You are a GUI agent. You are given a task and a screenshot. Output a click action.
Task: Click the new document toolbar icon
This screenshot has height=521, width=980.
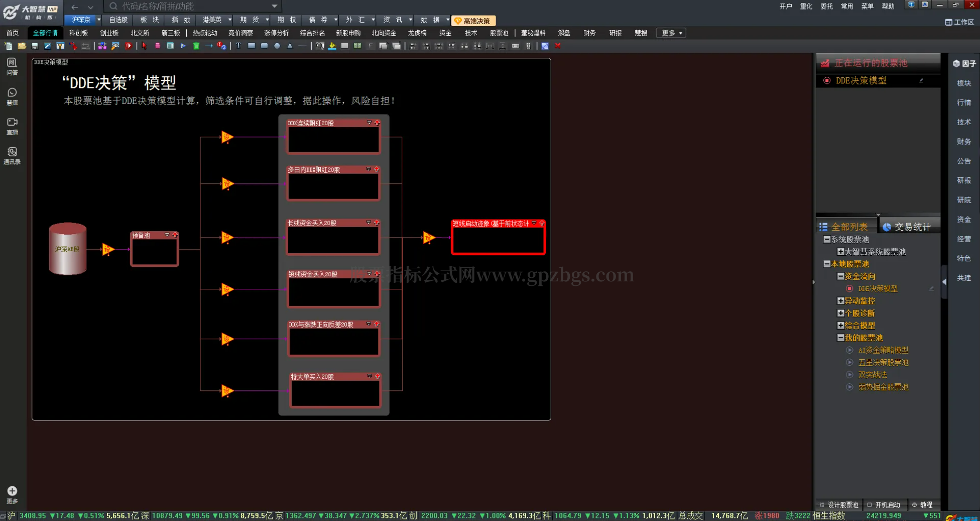[9, 46]
